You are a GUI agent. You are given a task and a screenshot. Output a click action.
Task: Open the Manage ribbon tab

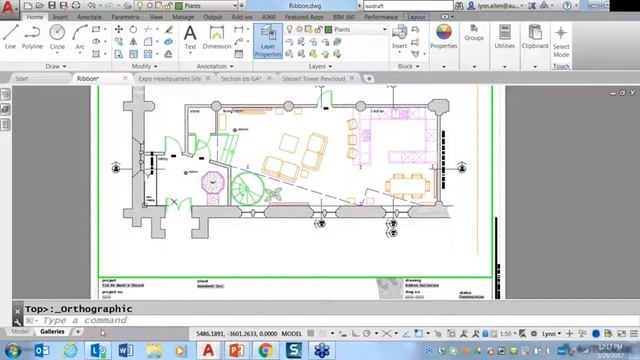[x=183, y=17]
